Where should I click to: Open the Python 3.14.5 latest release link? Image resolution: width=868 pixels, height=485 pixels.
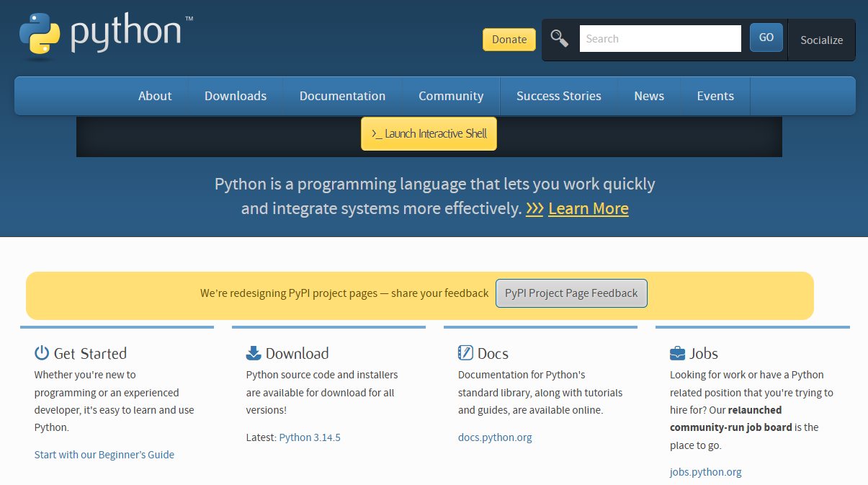pyautogui.click(x=310, y=437)
